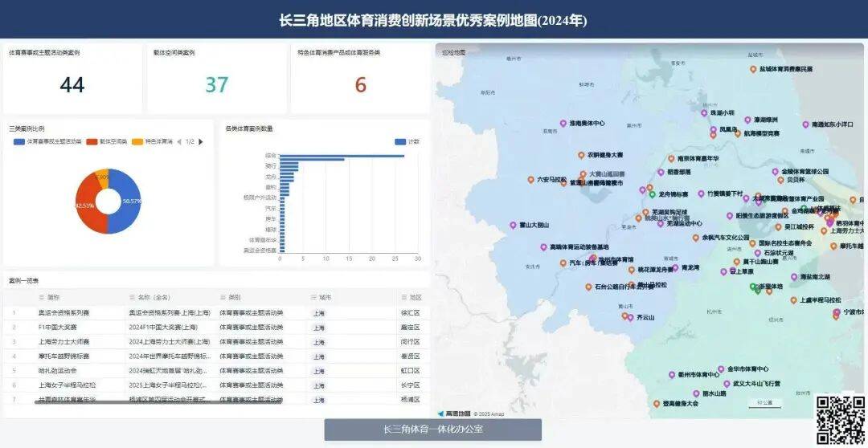This screenshot has height=448, width=868.
Task: Select the 桃花潭龙舟赛 map pin
Action: (x=632, y=270)
